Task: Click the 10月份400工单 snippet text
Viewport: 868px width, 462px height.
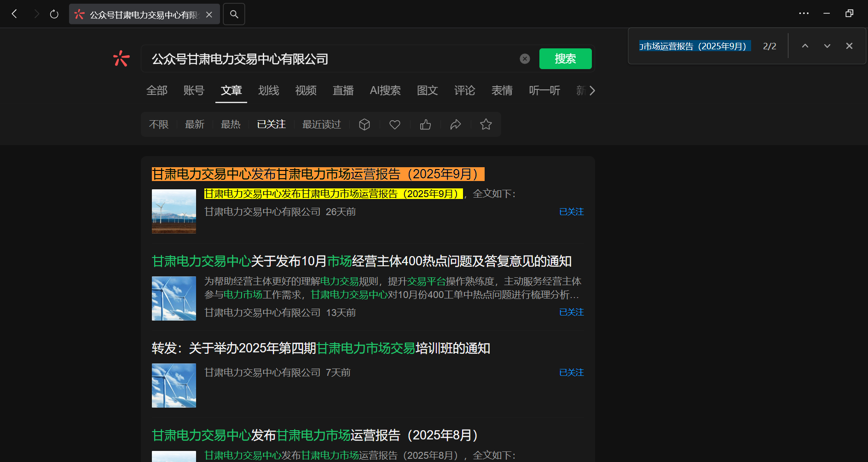Action: (392, 288)
